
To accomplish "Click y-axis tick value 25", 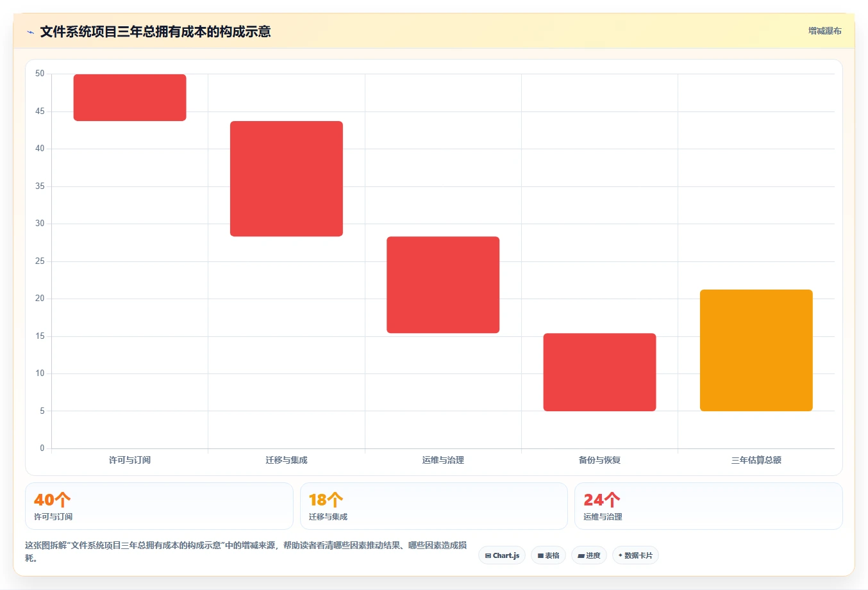I will [x=40, y=261].
